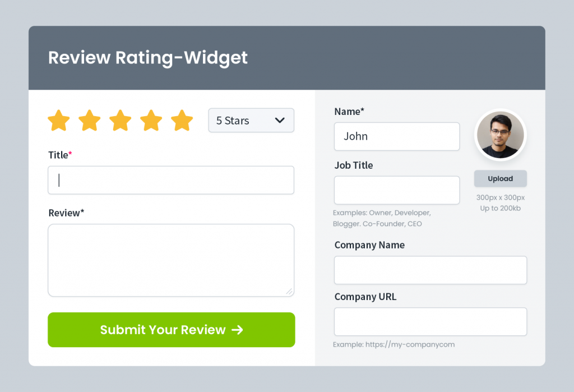This screenshot has width=574, height=392.
Task: Click inside the Review text area
Action: pyautogui.click(x=171, y=258)
